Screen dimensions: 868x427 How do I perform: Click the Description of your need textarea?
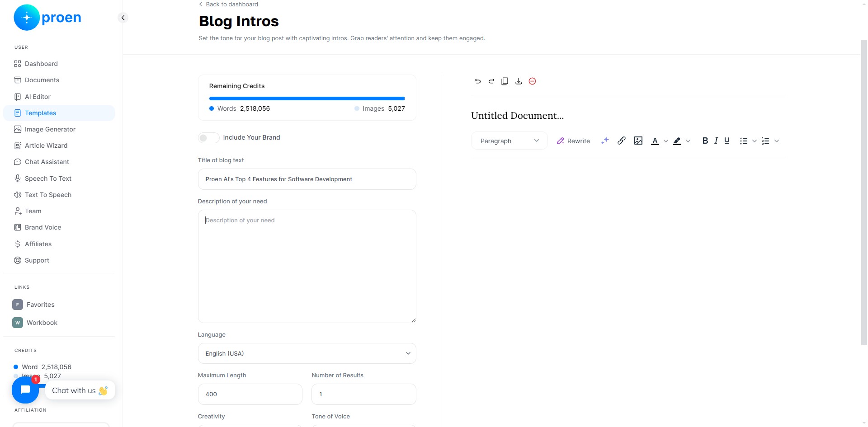click(307, 266)
